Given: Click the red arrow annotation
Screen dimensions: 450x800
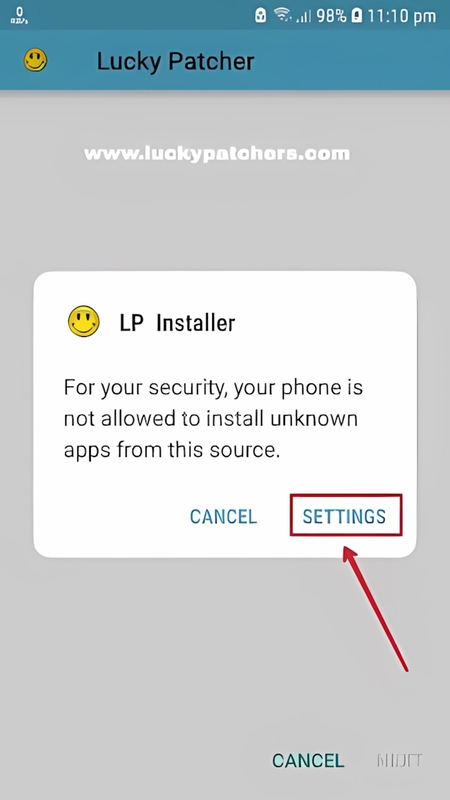Looking at the screenshot, I should [375, 609].
